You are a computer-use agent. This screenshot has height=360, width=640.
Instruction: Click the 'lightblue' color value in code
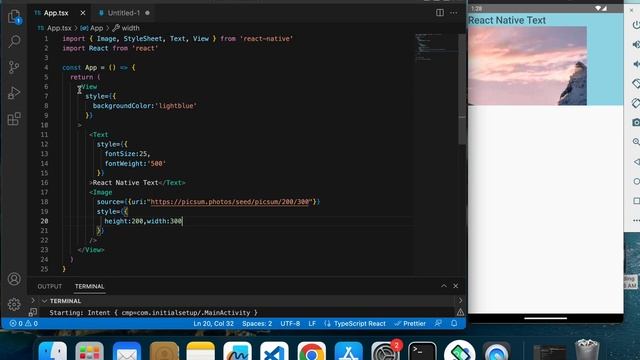pos(176,106)
